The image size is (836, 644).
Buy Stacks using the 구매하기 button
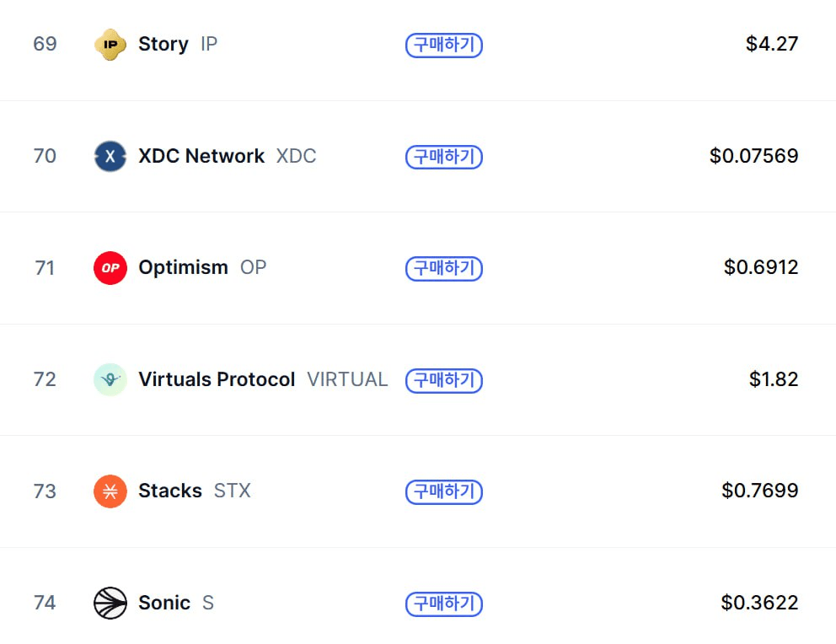point(444,491)
